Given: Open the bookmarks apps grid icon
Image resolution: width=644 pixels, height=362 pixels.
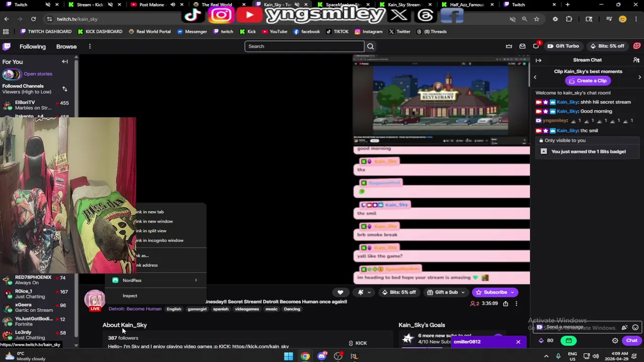Looking at the screenshot, I should [x=6, y=32].
